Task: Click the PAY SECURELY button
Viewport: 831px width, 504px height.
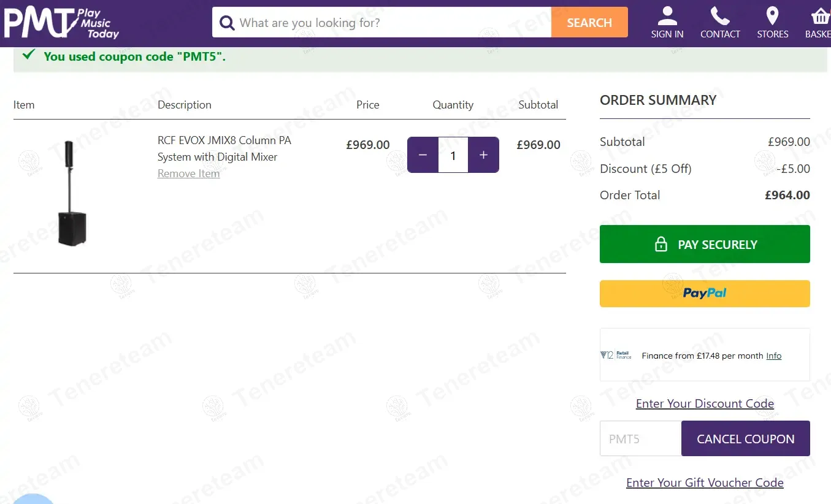Action: point(705,244)
